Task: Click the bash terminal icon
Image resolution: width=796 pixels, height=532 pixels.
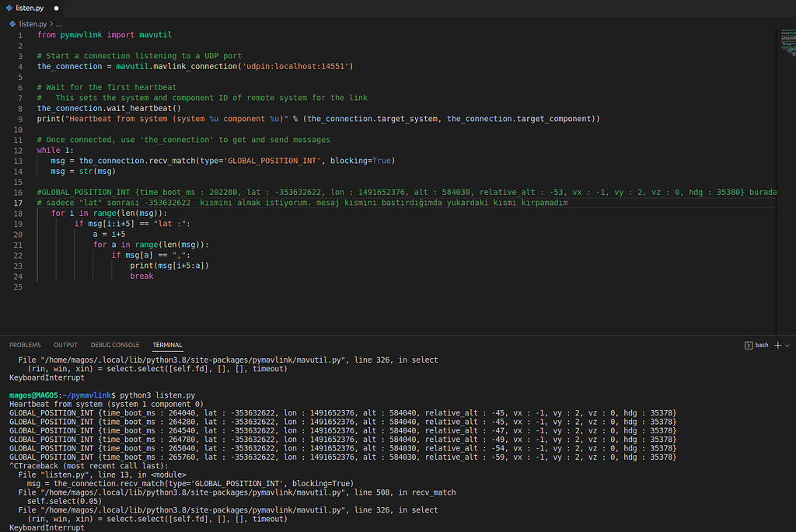Action: coord(748,345)
